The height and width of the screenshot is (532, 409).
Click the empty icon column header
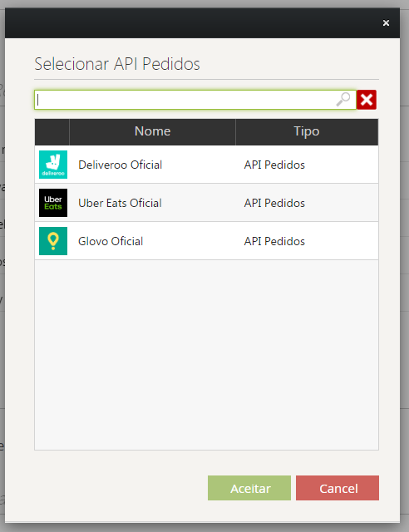52,131
